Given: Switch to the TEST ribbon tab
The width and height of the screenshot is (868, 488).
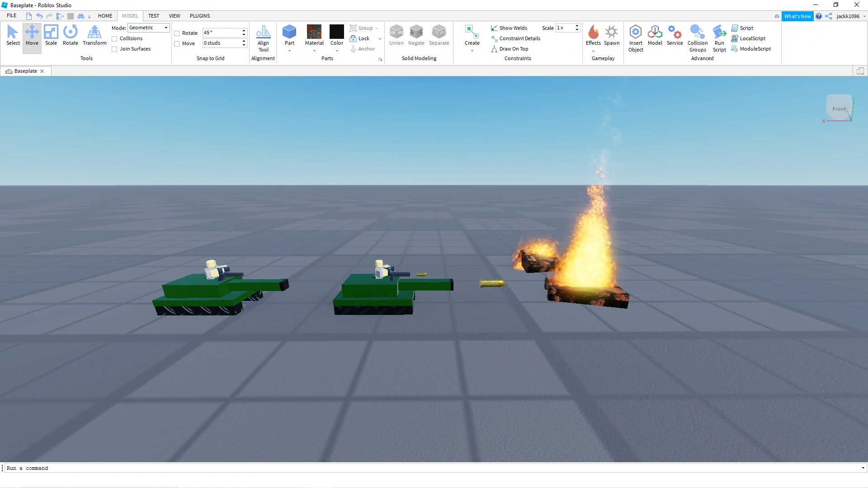Looking at the screenshot, I should (x=154, y=16).
